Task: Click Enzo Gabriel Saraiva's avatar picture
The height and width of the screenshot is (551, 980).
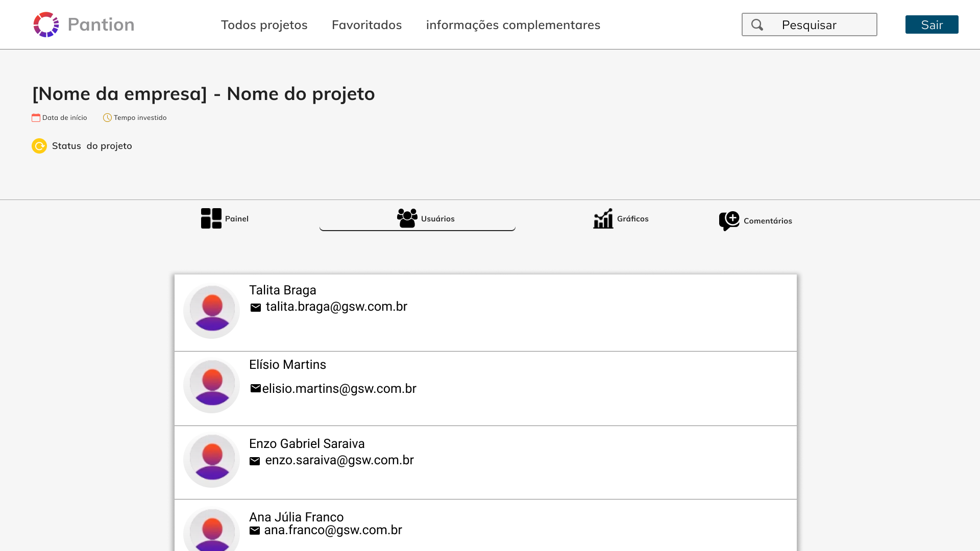Action: click(x=212, y=459)
